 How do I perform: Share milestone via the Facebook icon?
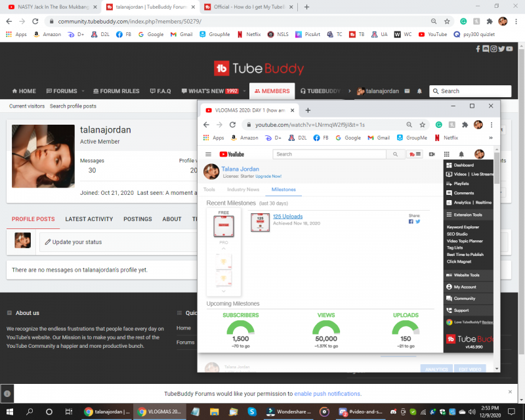[x=411, y=222]
